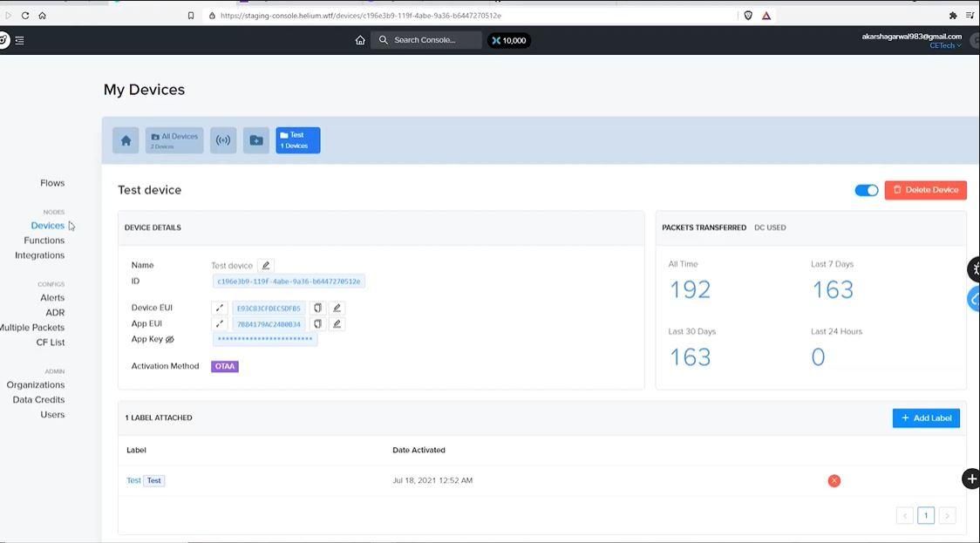Collapse the sidebar with hamburger menu icon

point(20,40)
